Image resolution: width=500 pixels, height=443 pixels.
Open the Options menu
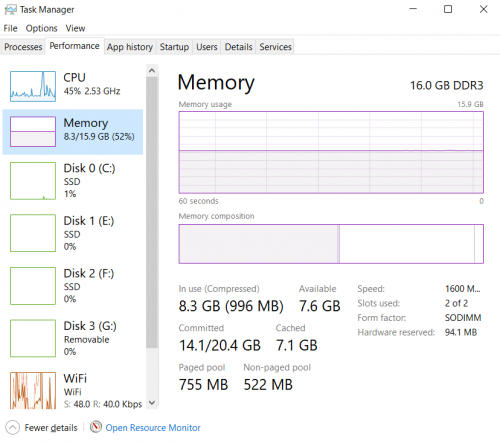[41, 28]
